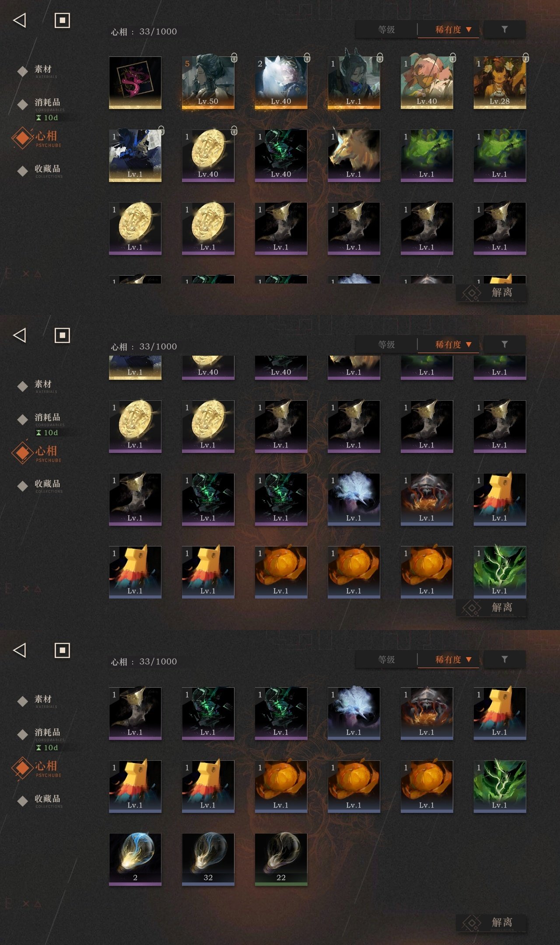Viewport: 560px width, 945px height.
Task: Select the pink-haired Lv.40 psychube
Action: 427,82
